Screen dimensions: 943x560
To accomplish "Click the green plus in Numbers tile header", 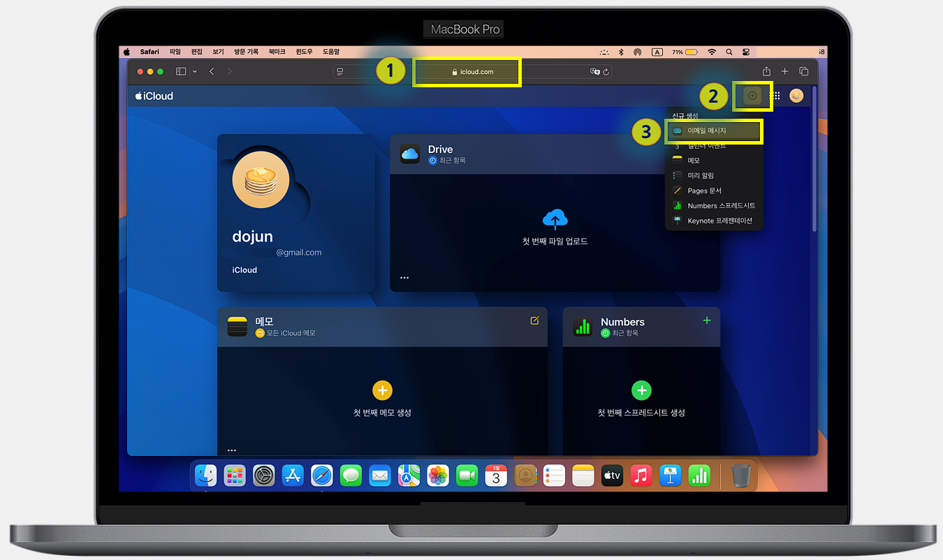I will coord(707,320).
